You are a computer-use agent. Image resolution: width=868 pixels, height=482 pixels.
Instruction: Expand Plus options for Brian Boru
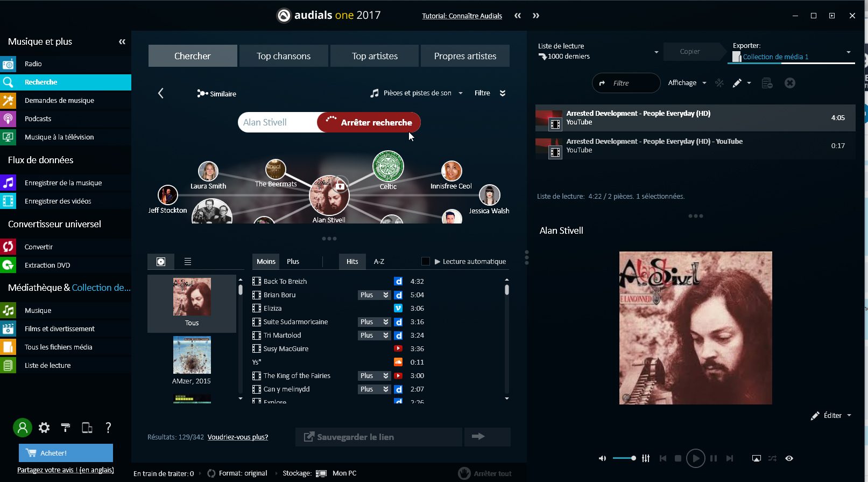click(374, 295)
